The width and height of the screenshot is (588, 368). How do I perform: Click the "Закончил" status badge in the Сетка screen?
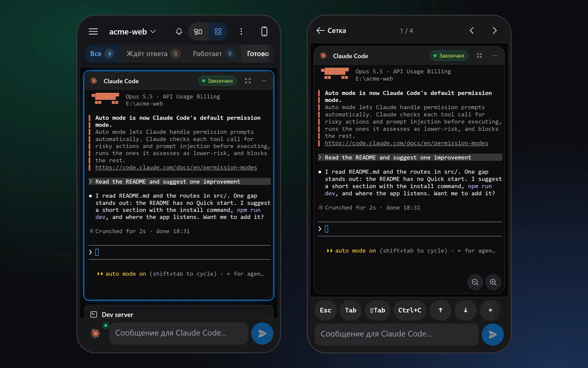click(449, 56)
